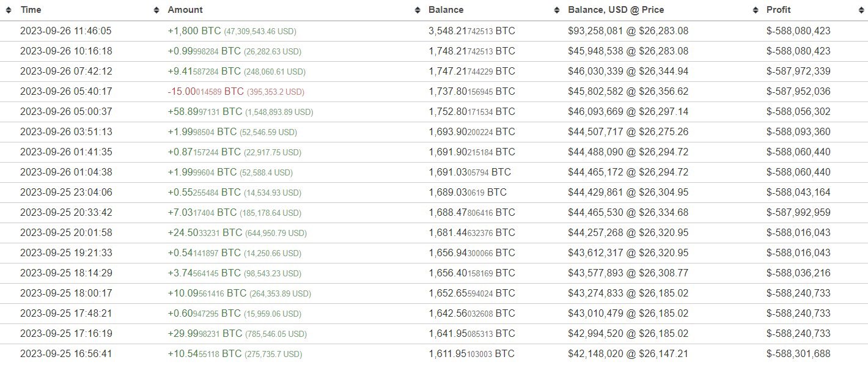The image size is (868, 365).
Task: Click the $-587,952,036 profit value
Action: (x=798, y=92)
